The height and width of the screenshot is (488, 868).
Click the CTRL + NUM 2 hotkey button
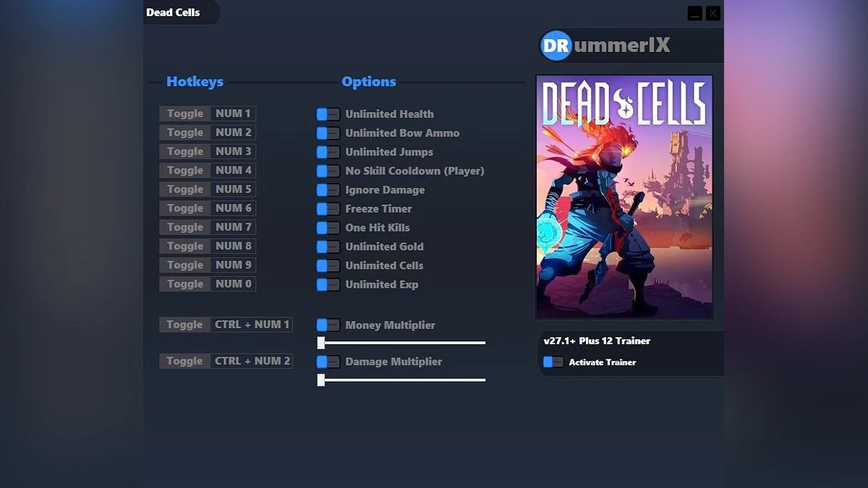tap(252, 361)
